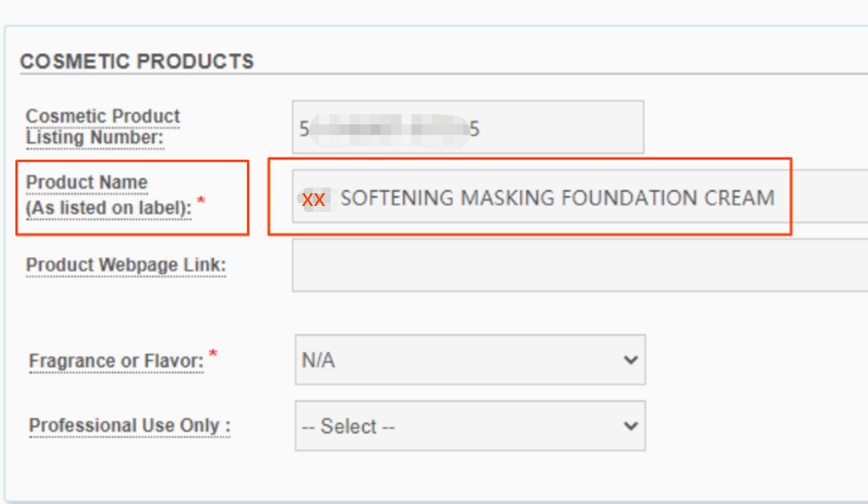Click the Fragrance or Flavor dropdown arrow
The height and width of the screenshot is (504, 868).
(630, 360)
